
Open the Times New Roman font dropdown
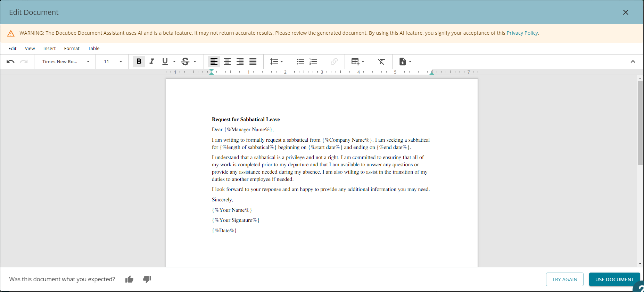tap(66, 62)
